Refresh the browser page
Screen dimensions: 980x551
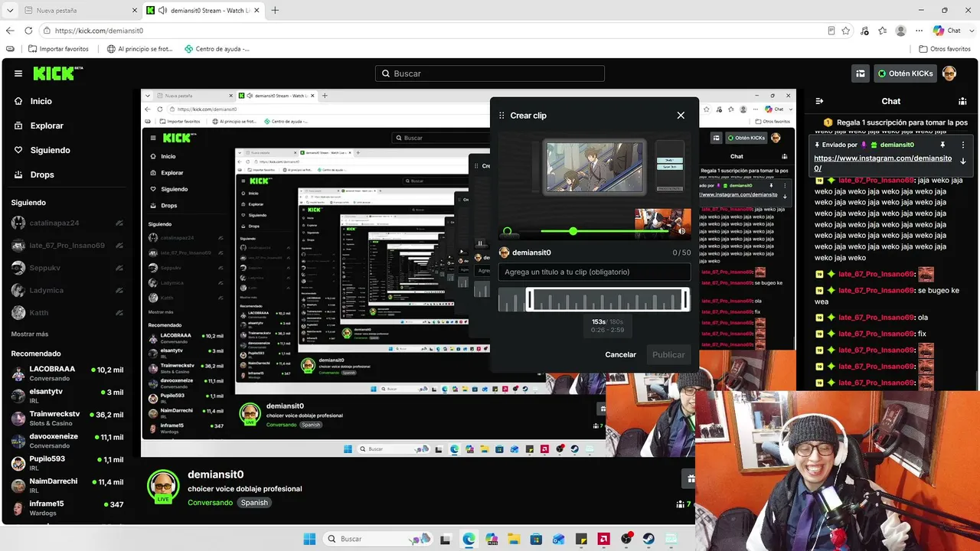[28, 31]
